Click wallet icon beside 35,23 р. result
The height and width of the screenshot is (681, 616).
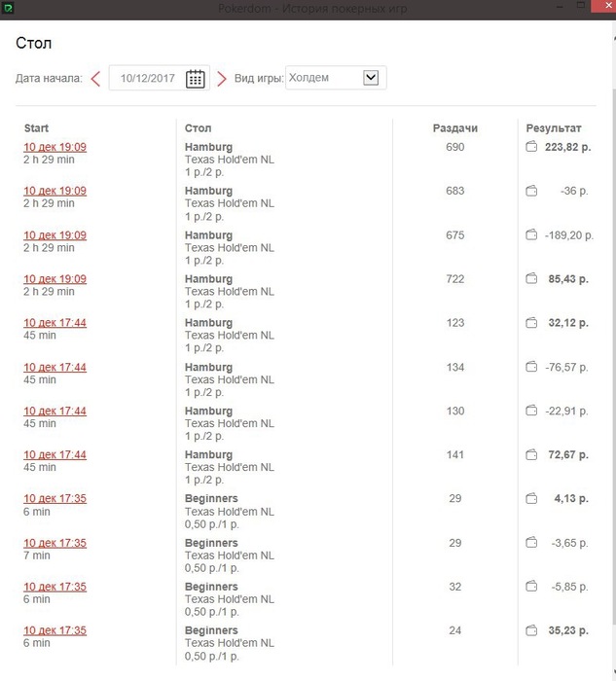531,629
